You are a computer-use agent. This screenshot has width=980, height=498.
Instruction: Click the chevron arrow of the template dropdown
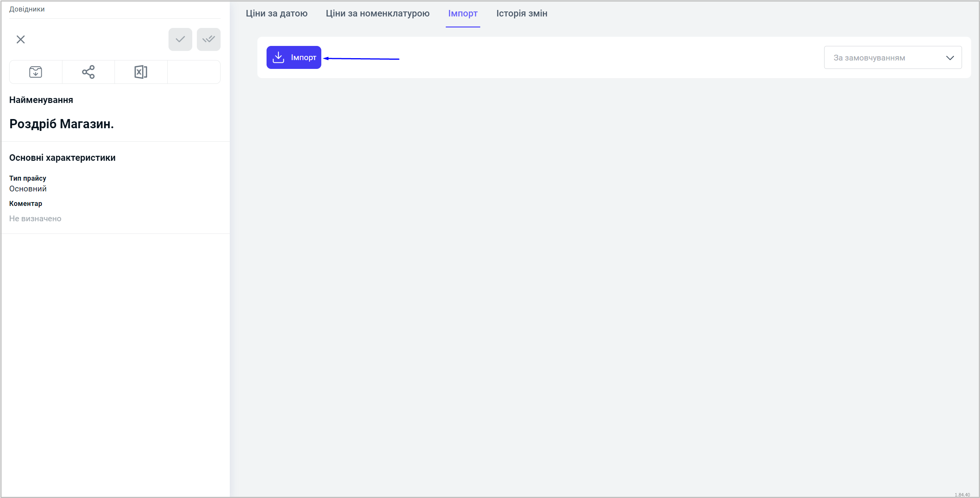[x=950, y=58]
